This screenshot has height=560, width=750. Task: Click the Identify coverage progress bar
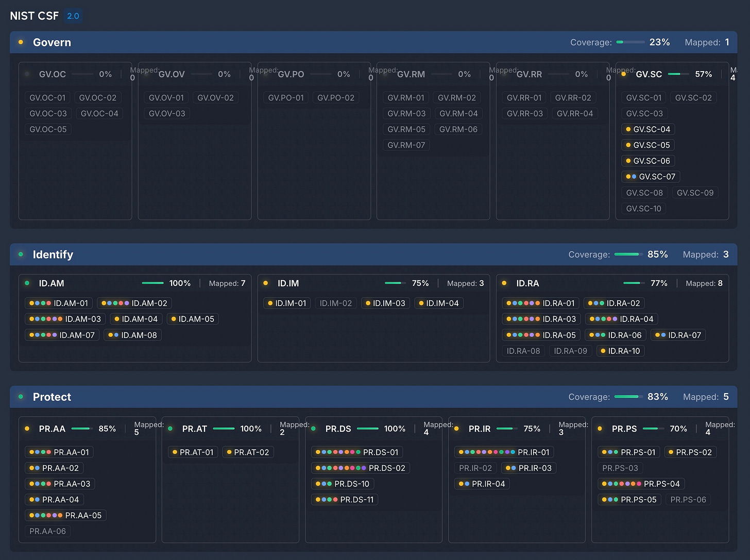pyautogui.click(x=628, y=254)
